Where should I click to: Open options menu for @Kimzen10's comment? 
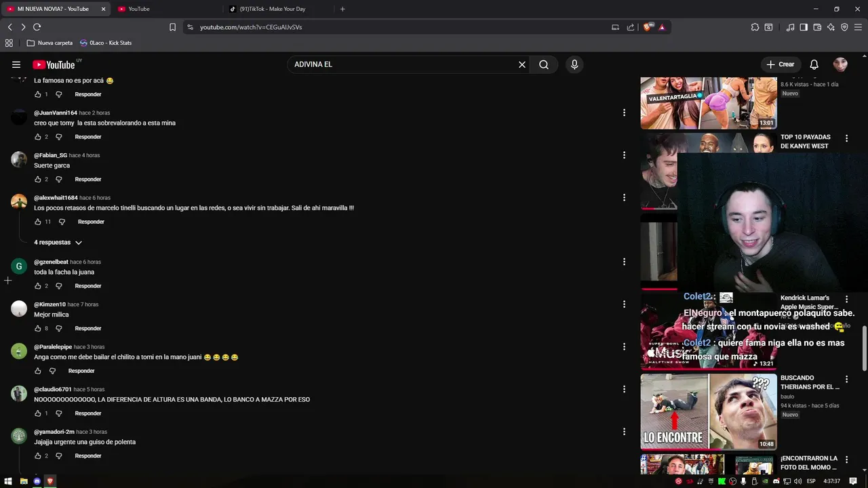click(x=624, y=304)
